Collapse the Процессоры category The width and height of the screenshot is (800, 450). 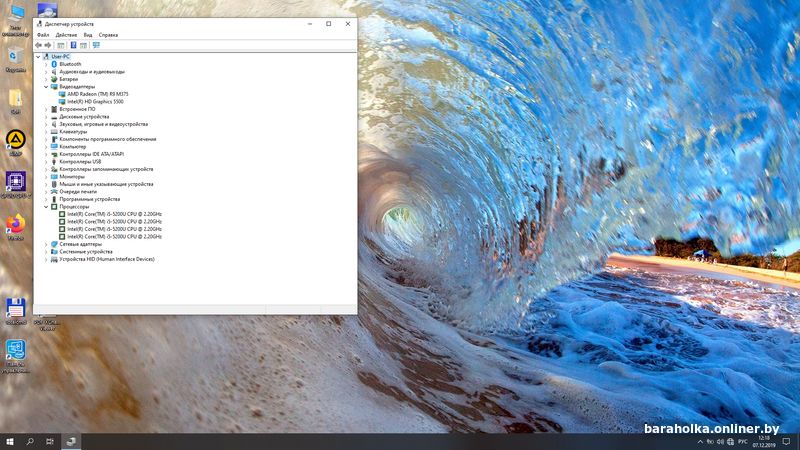(x=46, y=207)
